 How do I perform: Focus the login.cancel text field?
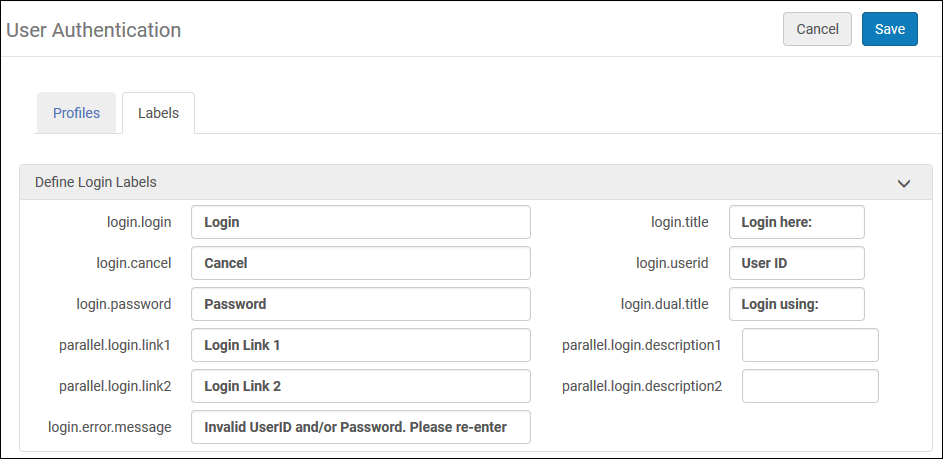360,263
